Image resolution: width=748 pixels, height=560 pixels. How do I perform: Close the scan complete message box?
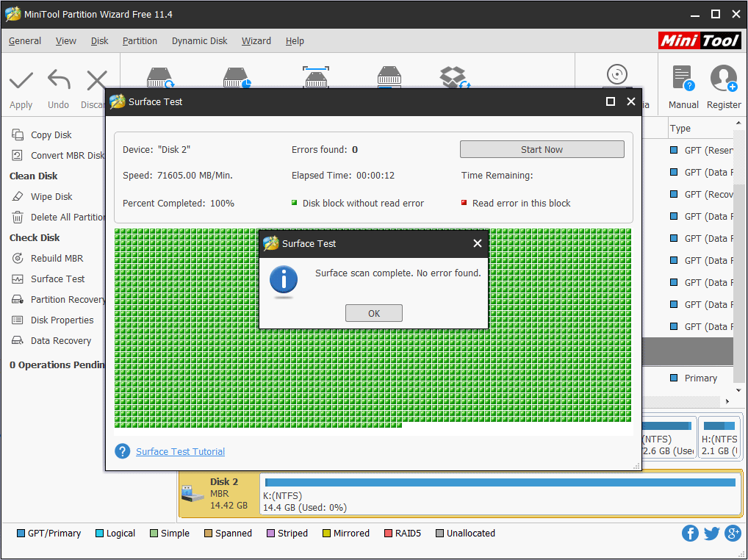click(x=477, y=244)
